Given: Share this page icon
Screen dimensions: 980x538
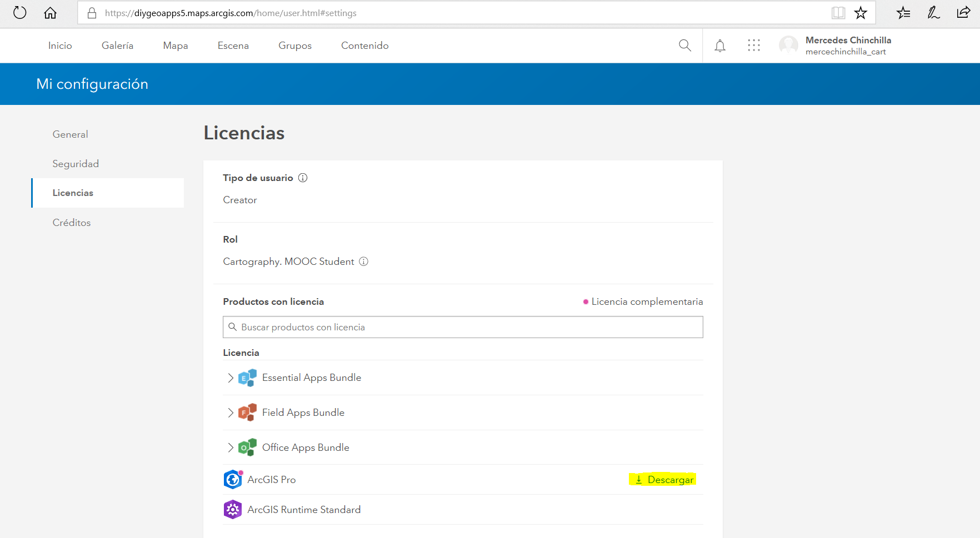Looking at the screenshot, I should (964, 13).
